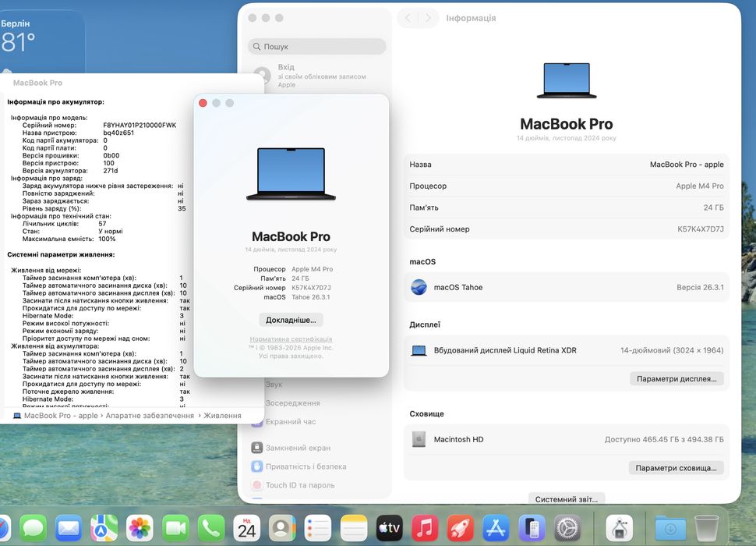Click Живлення in the path bar

coord(222,415)
